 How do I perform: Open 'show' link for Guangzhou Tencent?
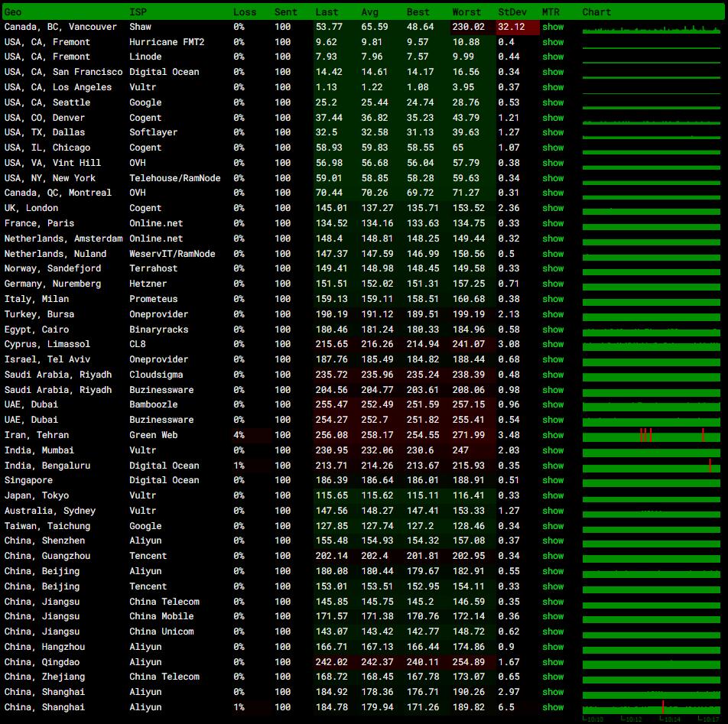pyautogui.click(x=553, y=556)
